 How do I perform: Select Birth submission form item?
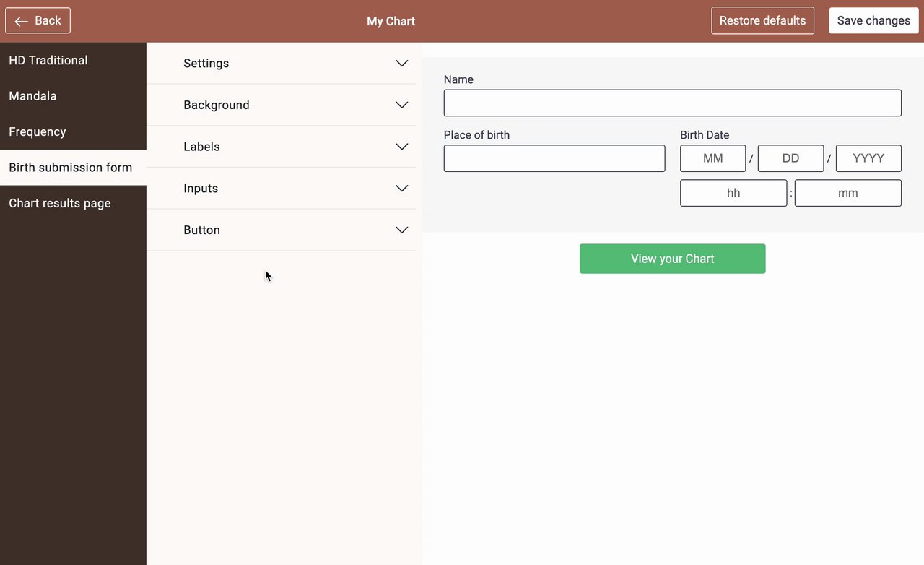tap(71, 168)
